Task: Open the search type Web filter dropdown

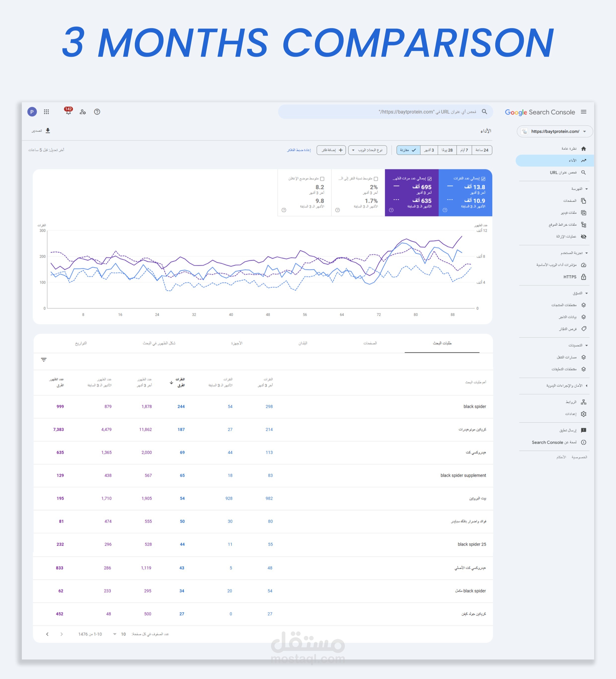Action: click(x=367, y=150)
